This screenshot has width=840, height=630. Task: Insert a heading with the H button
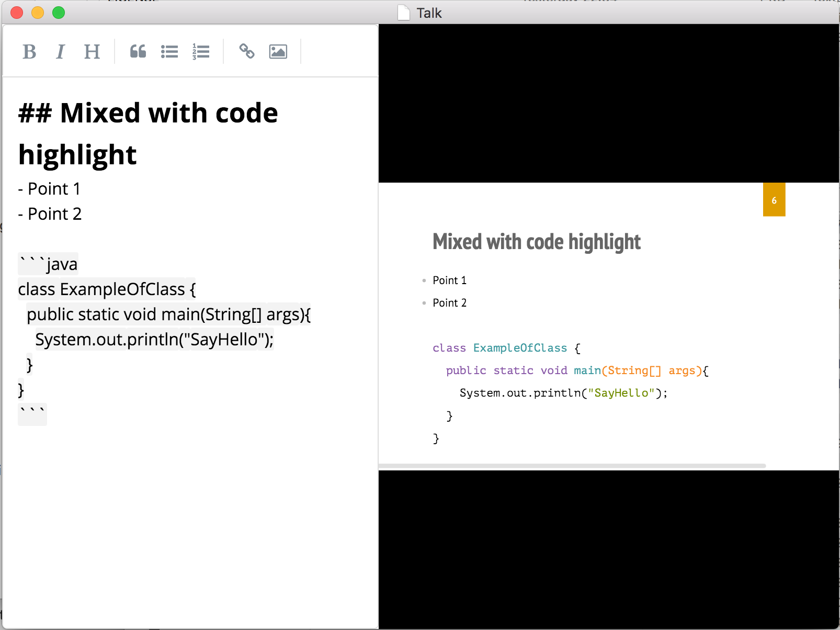[x=92, y=51]
